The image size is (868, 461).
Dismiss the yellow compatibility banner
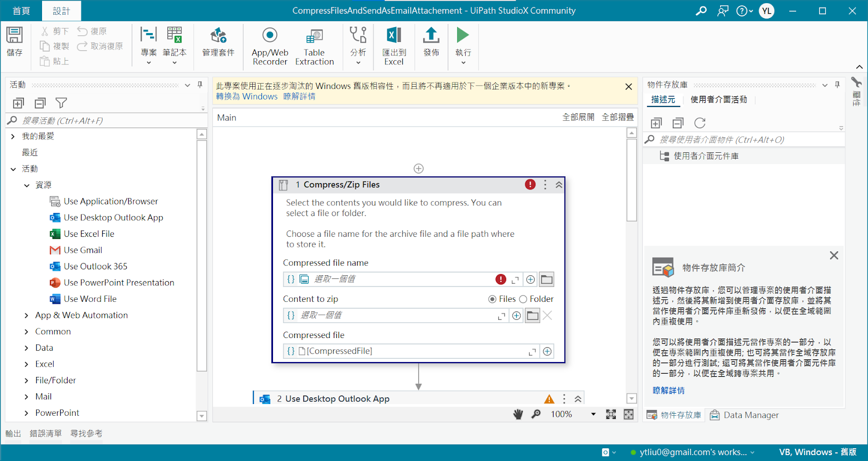(629, 87)
